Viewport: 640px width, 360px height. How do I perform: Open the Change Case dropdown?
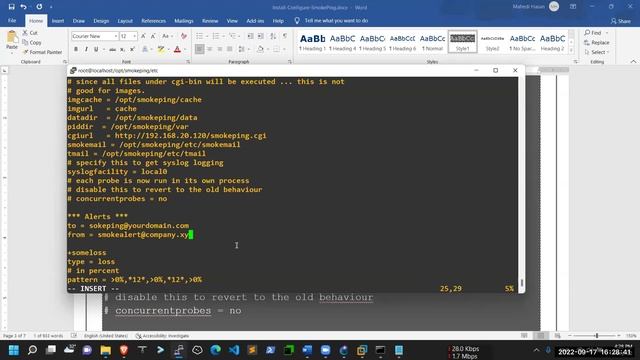click(166, 36)
